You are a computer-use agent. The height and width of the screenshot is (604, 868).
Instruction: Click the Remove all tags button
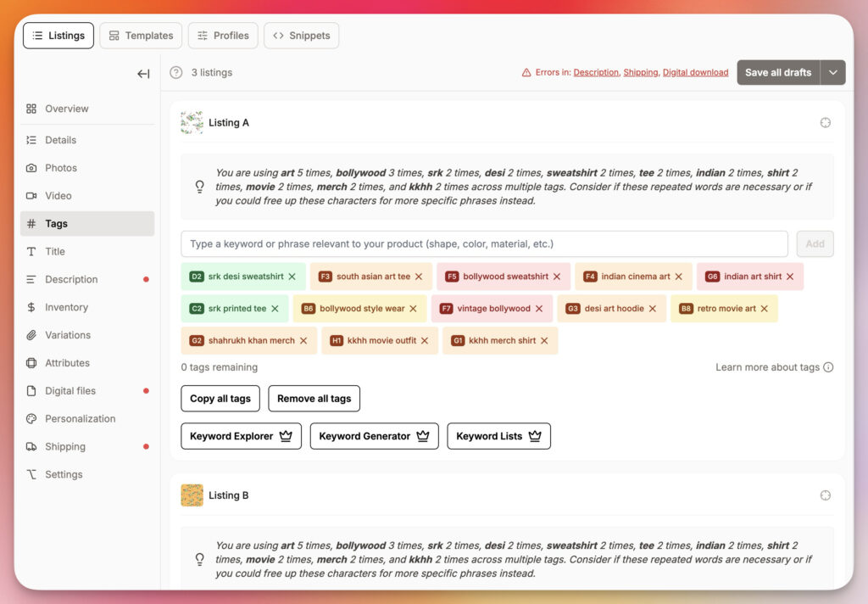314,399
